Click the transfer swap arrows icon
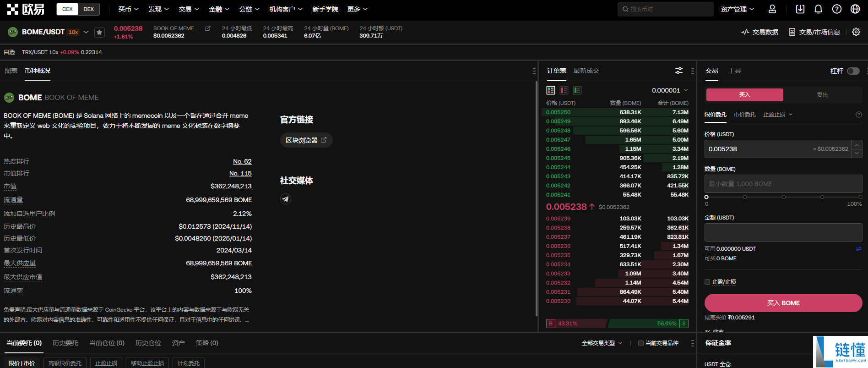 tap(859, 249)
